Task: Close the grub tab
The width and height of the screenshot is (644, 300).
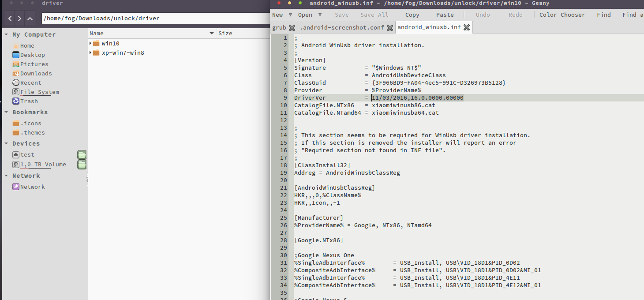Action: (x=292, y=28)
